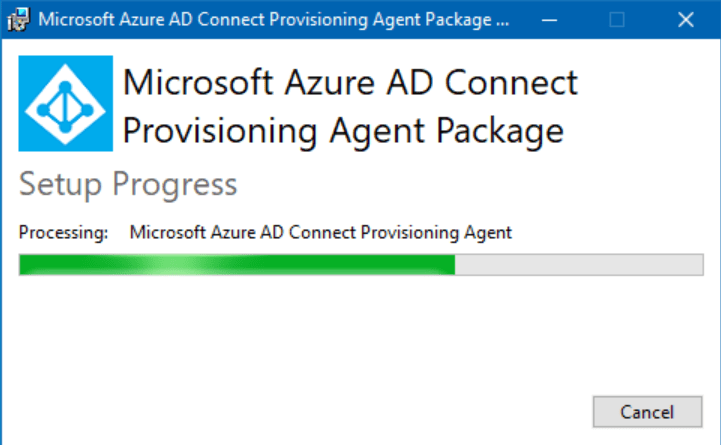Select the Setup Progress heading

(x=128, y=185)
